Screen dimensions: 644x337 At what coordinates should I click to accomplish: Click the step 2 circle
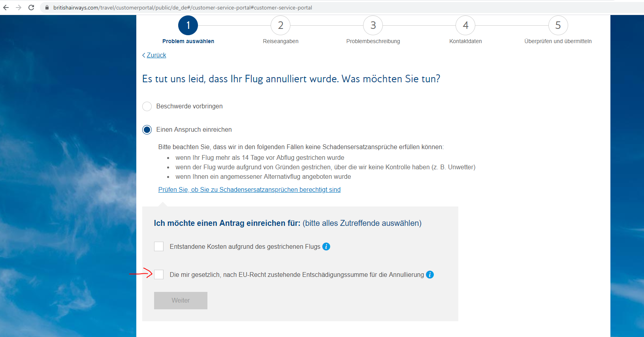(281, 25)
